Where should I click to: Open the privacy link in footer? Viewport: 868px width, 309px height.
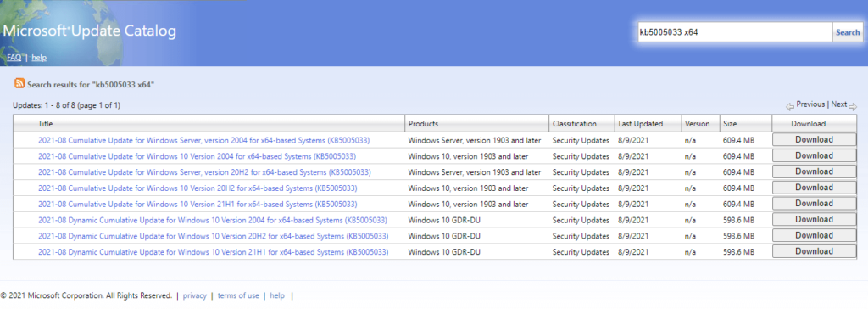point(194,295)
